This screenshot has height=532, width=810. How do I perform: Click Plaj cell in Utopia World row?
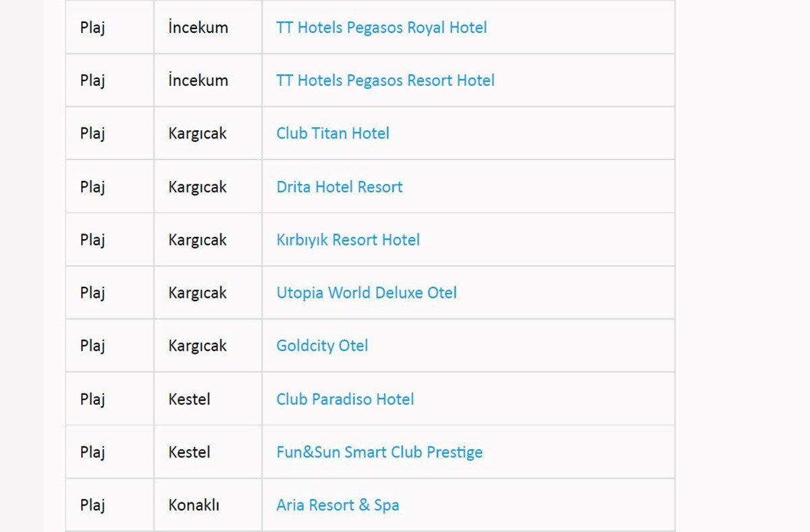click(110, 293)
